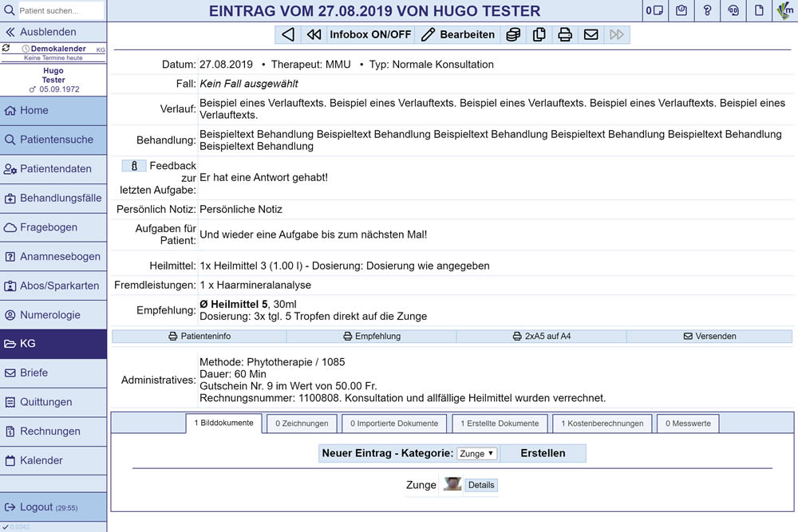Click the copy entry icon
The width and height of the screenshot is (798, 532).
pos(539,34)
